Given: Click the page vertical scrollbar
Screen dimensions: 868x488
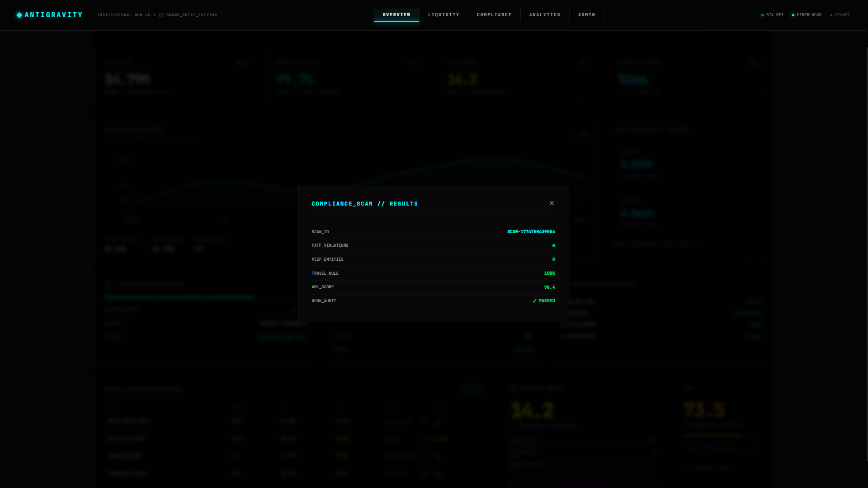Looking at the screenshot, I should pyautogui.click(x=867, y=253).
